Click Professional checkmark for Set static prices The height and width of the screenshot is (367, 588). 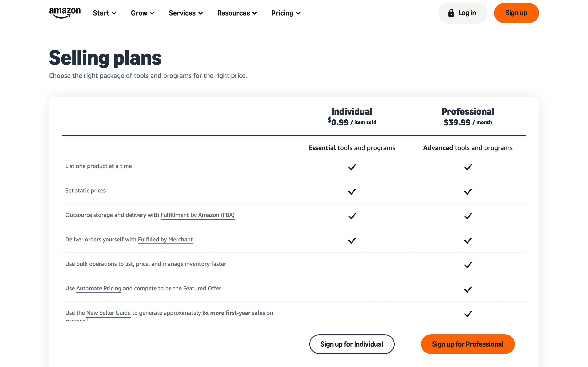click(468, 192)
